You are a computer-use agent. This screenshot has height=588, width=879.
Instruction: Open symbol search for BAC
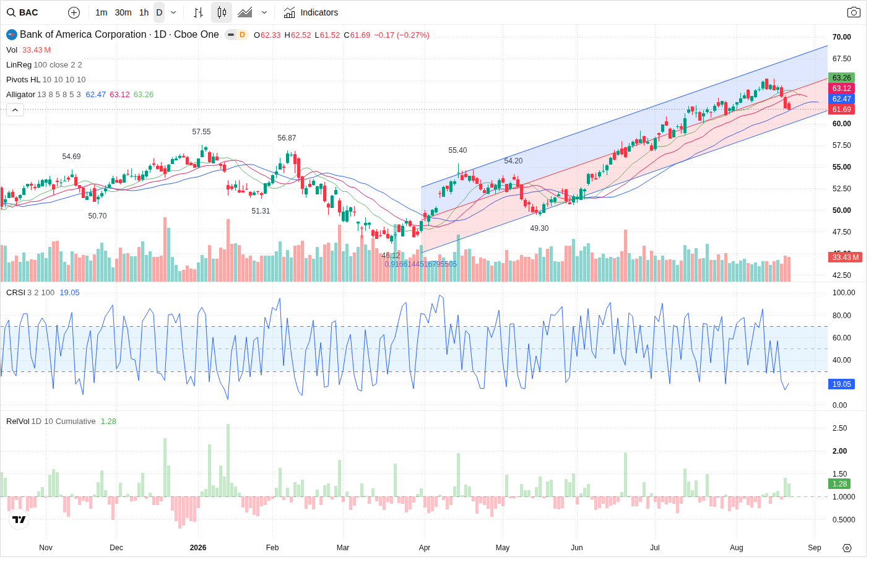coord(23,12)
